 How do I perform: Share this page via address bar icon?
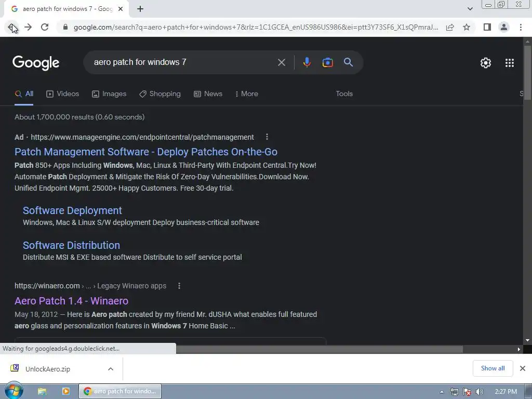click(x=450, y=27)
